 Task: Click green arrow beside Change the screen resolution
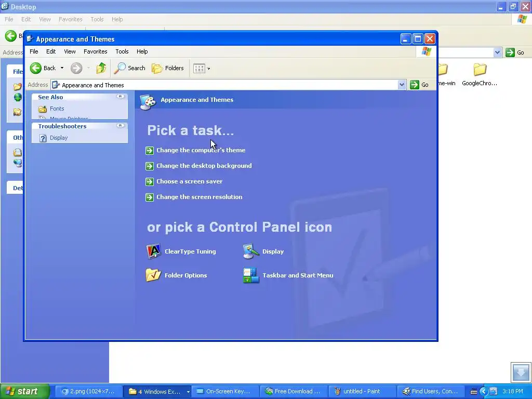pyautogui.click(x=150, y=197)
